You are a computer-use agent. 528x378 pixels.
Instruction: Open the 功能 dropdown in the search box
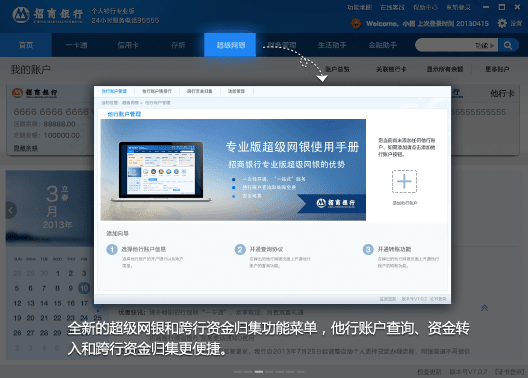(485, 45)
